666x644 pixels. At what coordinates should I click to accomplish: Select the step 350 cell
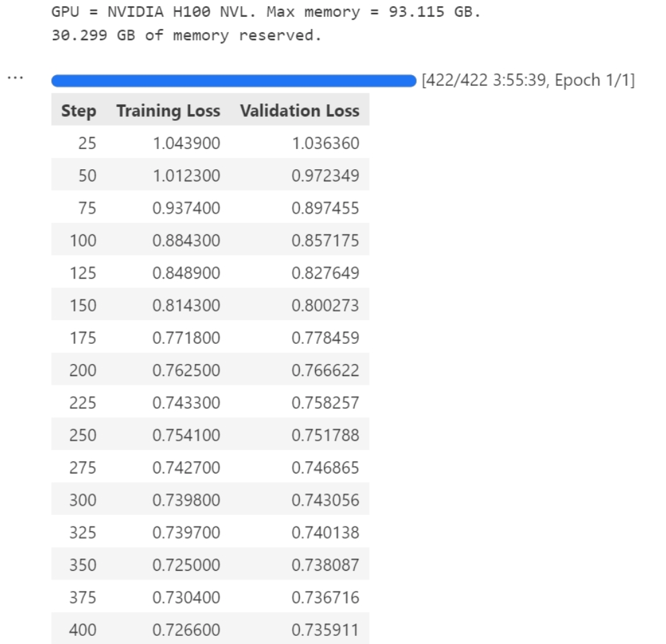pos(83,565)
